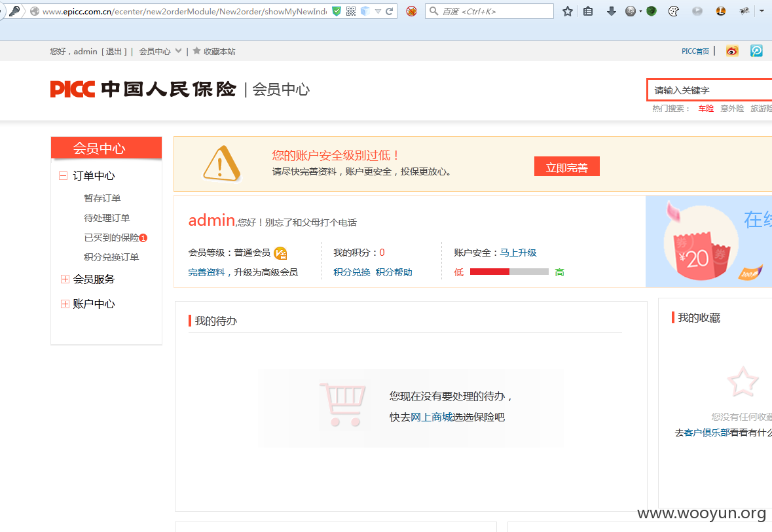This screenshot has height=532, width=772.
Task: Click the red blocked fox icon
Action: tap(412, 11)
